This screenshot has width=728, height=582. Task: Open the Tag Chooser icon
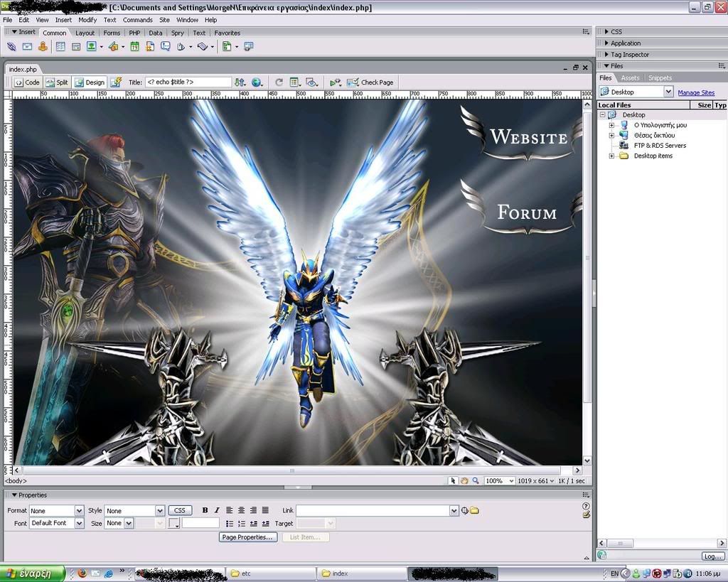pos(248,46)
